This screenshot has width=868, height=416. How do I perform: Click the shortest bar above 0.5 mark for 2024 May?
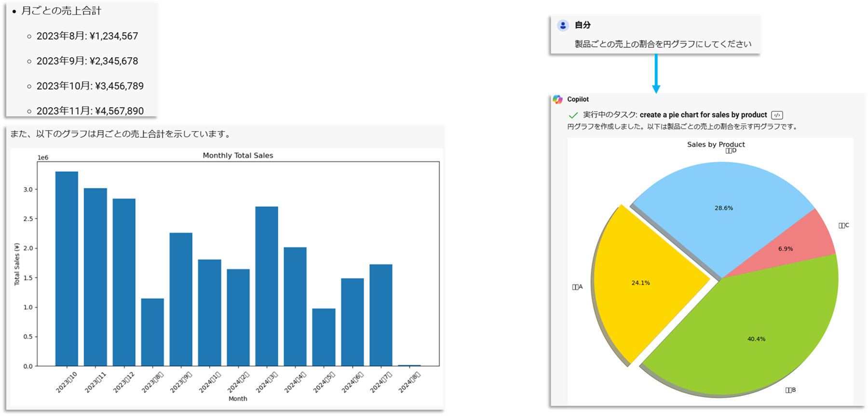[324, 337]
